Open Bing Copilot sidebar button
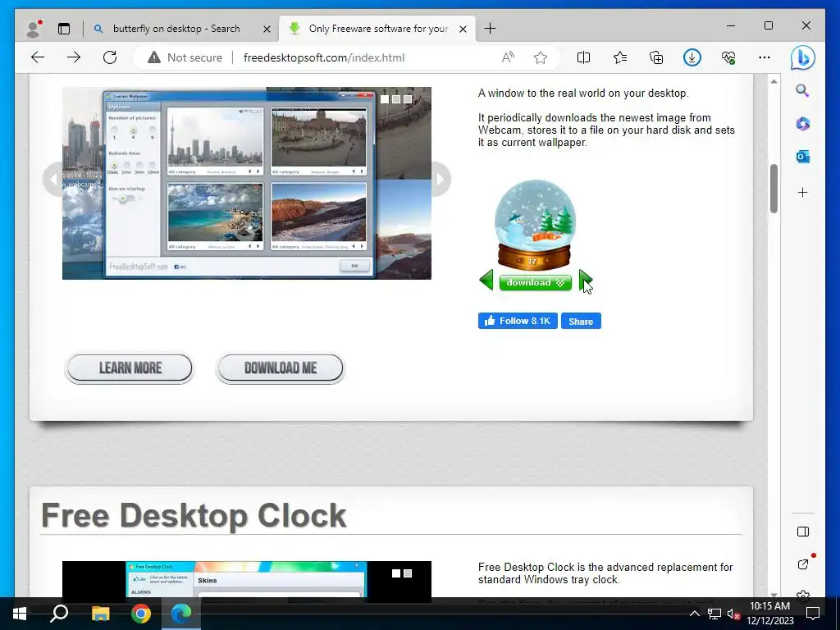 tap(802, 57)
